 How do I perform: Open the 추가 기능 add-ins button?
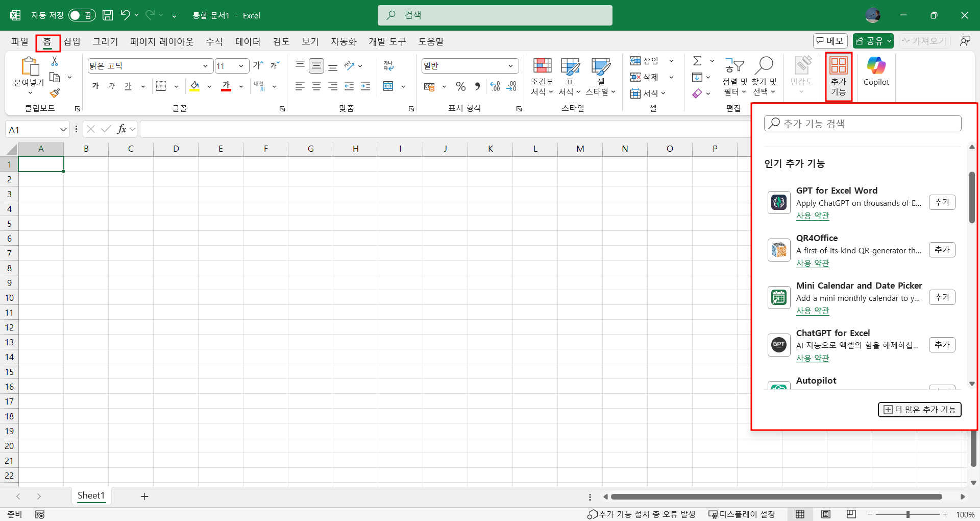click(838, 77)
